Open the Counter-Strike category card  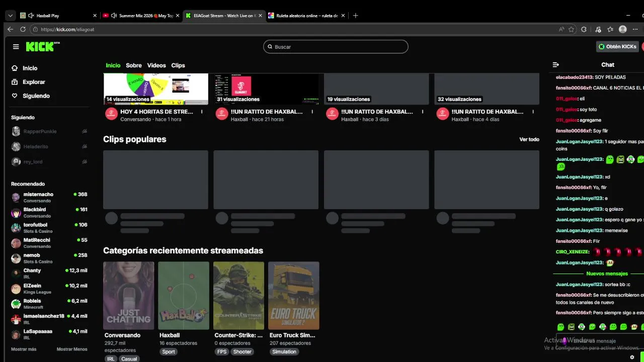[x=238, y=296]
